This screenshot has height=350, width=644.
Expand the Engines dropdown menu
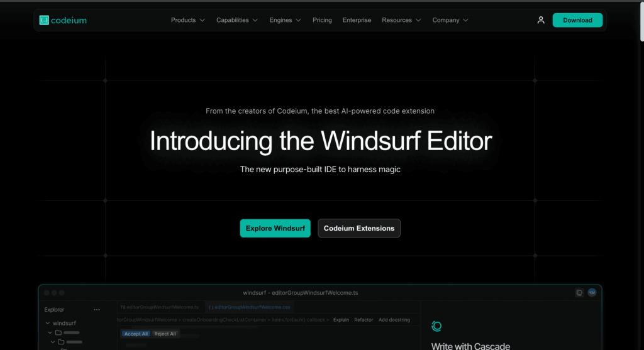[x=285, y=20]
